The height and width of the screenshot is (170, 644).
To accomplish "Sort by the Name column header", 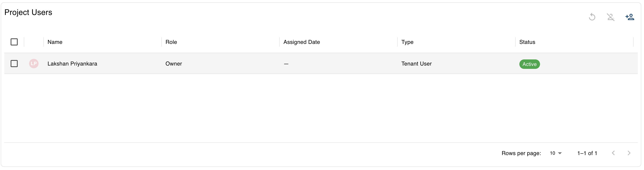I will coord(55,42).
